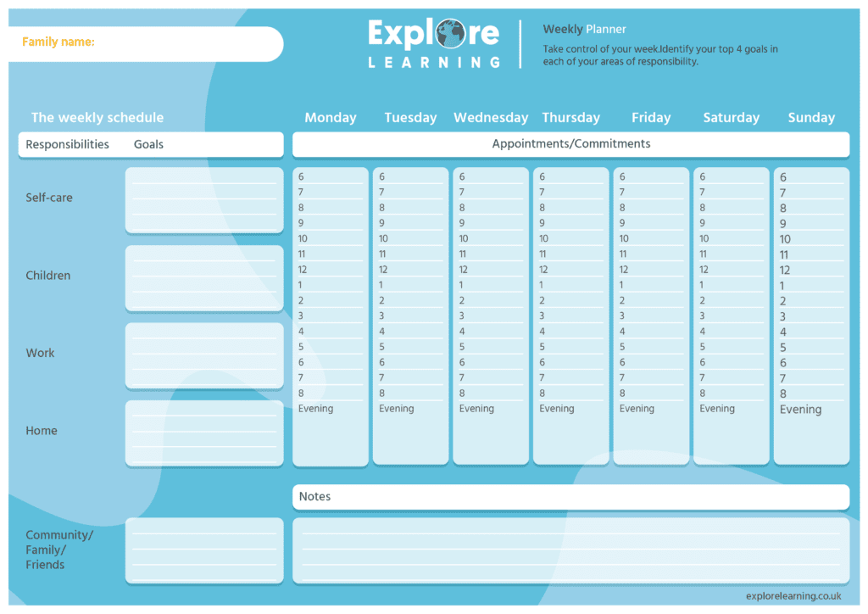Select the Tuesday column heading

[411, 117]
